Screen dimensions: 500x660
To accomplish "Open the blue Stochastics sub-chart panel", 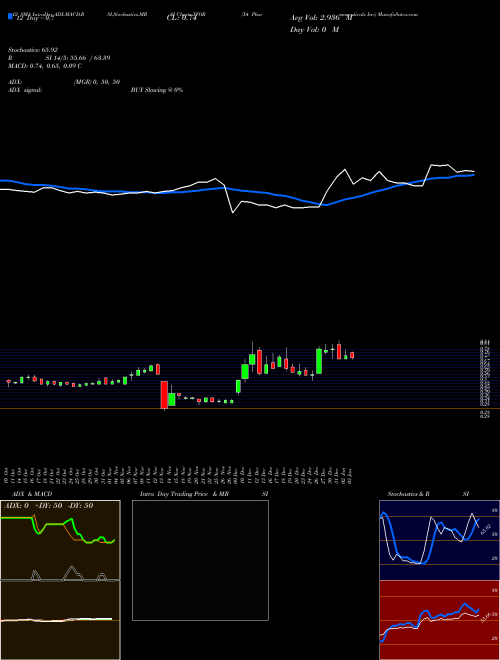I will tap(439, 540).
